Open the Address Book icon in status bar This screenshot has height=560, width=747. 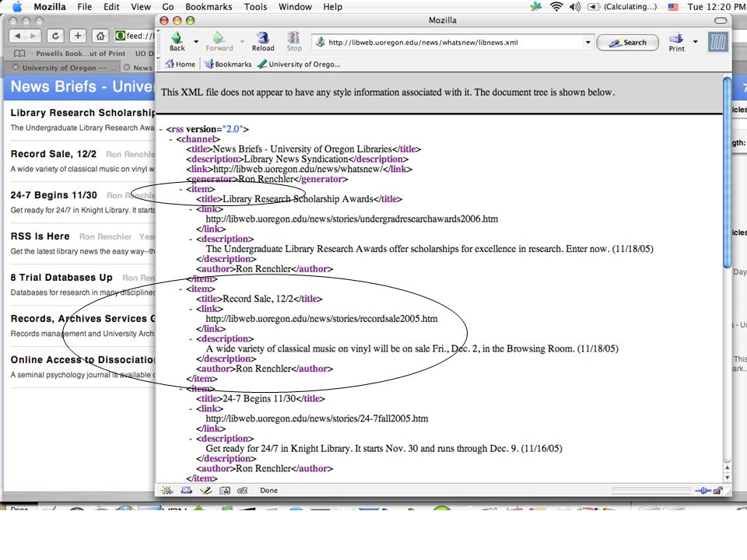click(x=225, y=490)
